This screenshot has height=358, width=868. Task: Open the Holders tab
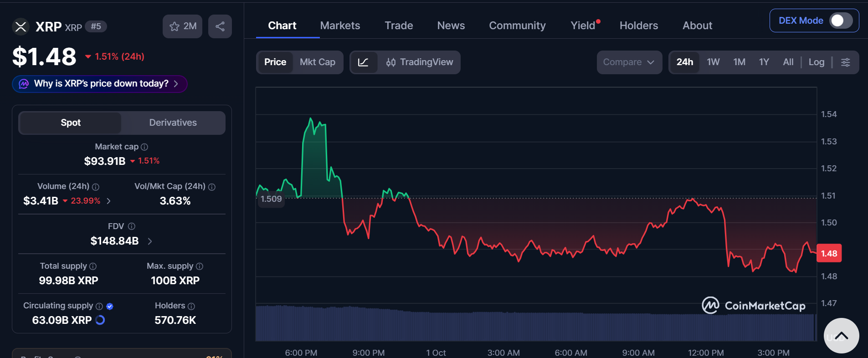click(x=639, y=26)
